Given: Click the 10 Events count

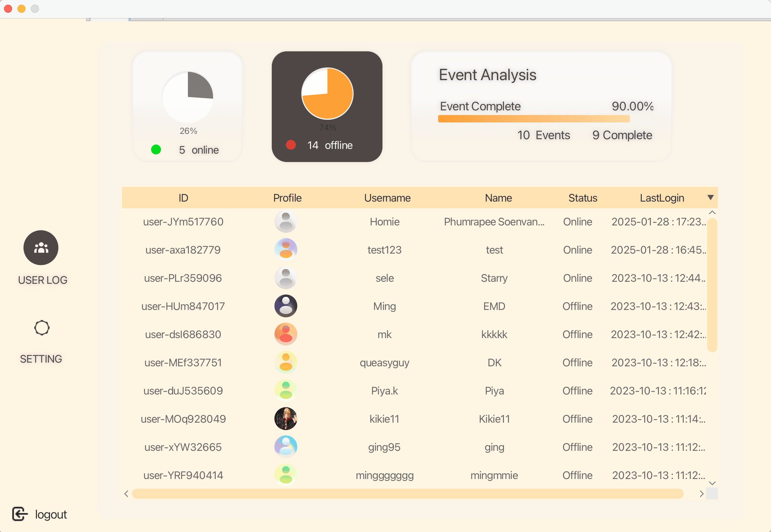Looking at the screenshot, I should click(x=544, y=135).
